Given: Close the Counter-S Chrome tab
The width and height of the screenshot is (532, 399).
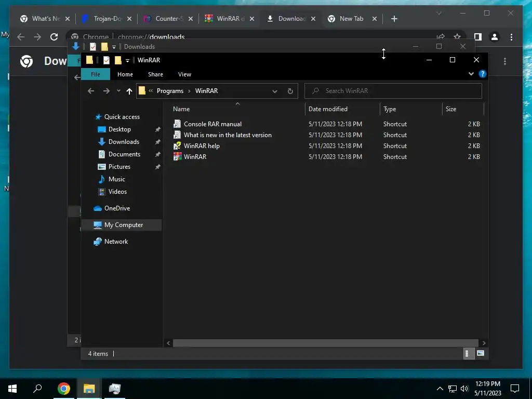Looking at the screenshot, I should (x=190, y=19).
